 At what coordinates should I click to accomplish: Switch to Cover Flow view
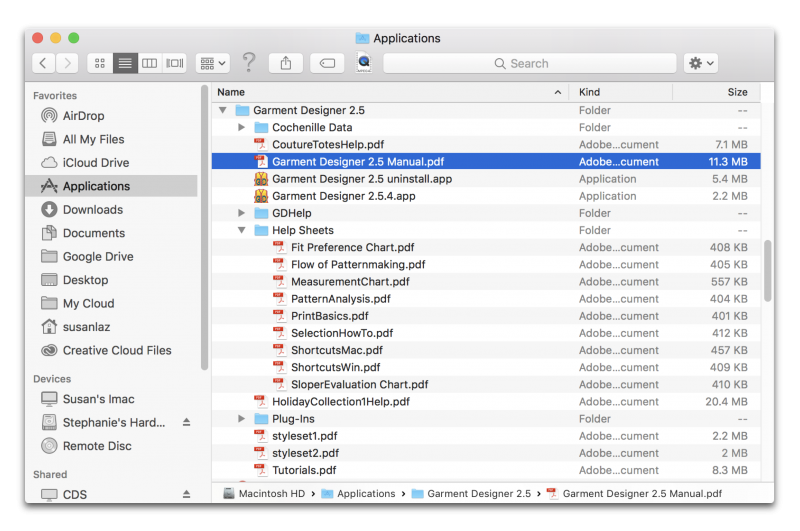click(x=175, y=63)
